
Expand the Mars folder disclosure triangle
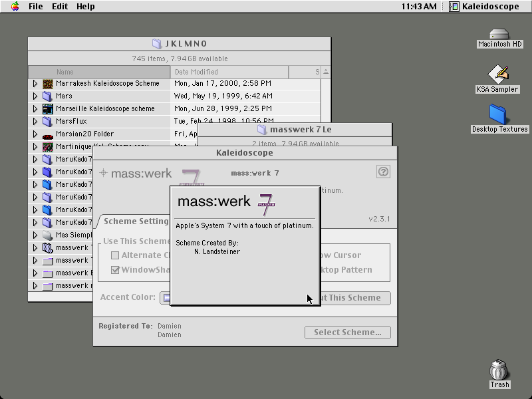tap(35, 96)
